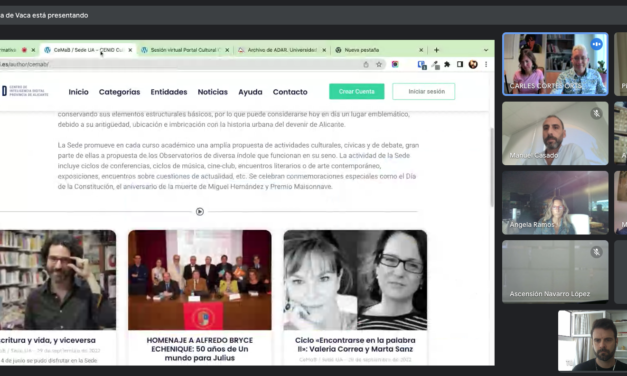Image resolution: width=627 pixels, height=376 pixels.
Task: Click the speaking indicator on Carles Cortés tile
Action: click(596, 44)
